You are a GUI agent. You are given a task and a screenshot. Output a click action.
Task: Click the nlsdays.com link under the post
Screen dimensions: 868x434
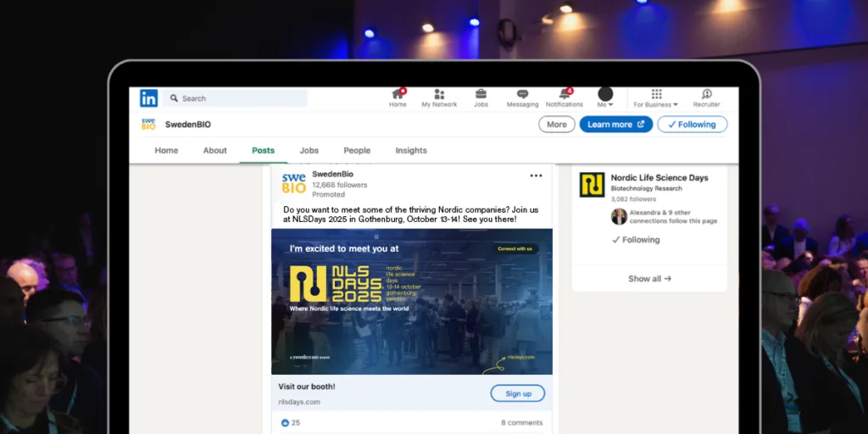coord(299,402)
